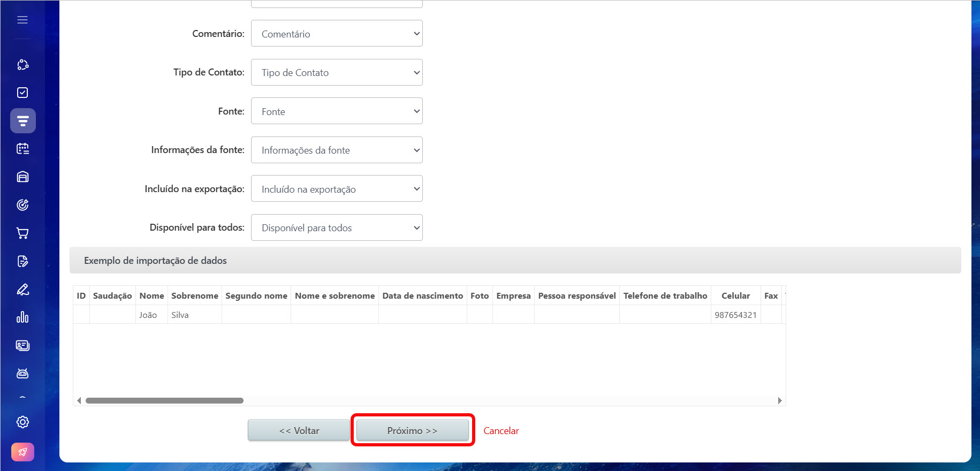The width and height of the screenshot is (980, 471).
Task: Click the target goal sidebar icon
Action: point(22,205)
